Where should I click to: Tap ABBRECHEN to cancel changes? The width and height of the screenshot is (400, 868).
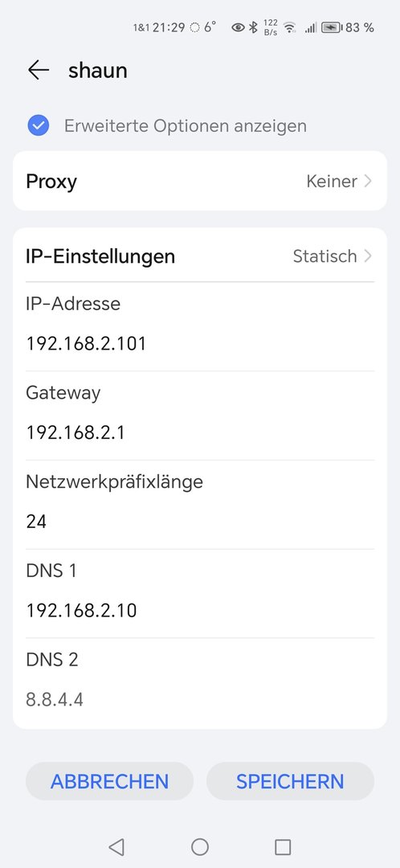point(109,781)
